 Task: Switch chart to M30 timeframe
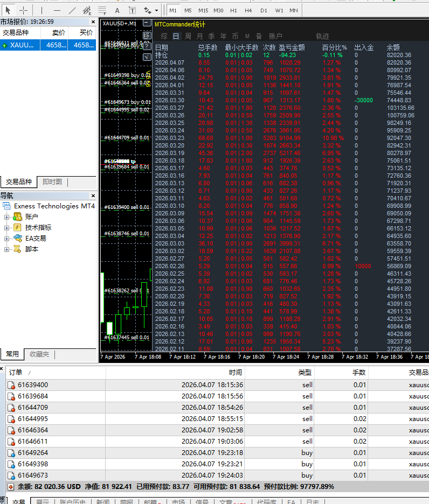tap(218, 10)
